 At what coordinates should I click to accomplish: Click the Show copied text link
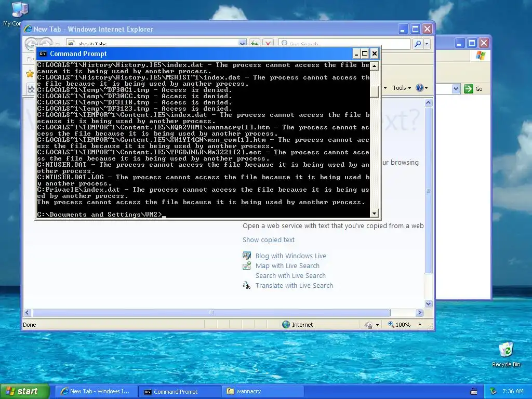coord(269,240)
